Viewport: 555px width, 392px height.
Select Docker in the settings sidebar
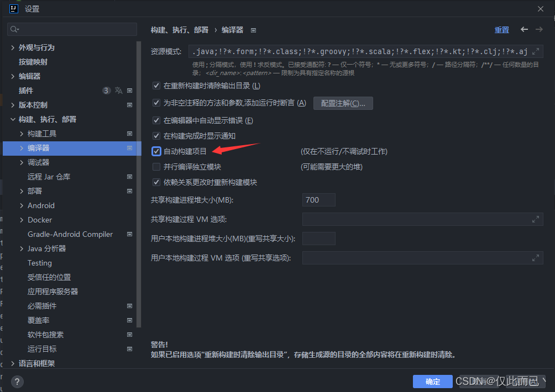[x=39, y=220]
